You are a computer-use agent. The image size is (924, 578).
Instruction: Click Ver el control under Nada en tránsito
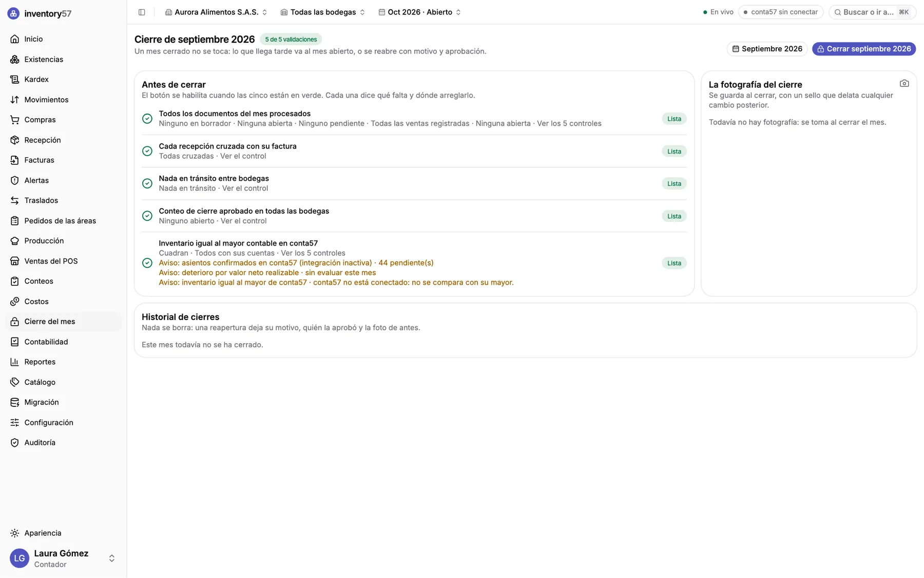[x=245, y=189]
